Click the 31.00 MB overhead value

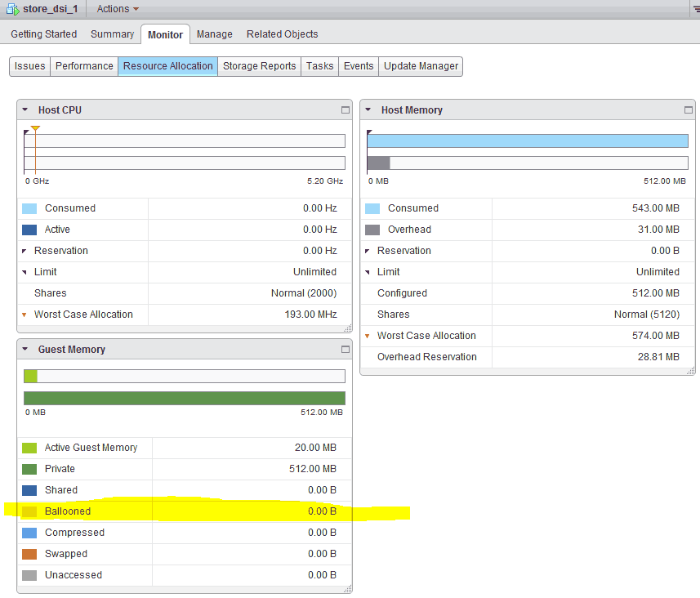click(x=658, y=230)
